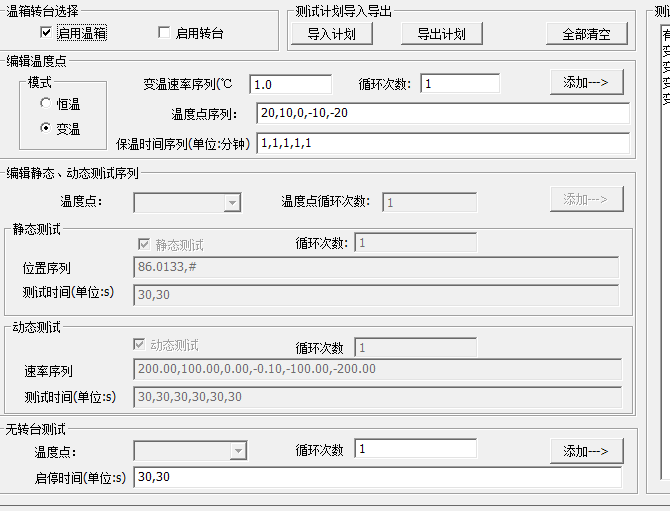Click the 保温时间序列 field showing 1,1,1,1,1

click(x=443, y=143)
